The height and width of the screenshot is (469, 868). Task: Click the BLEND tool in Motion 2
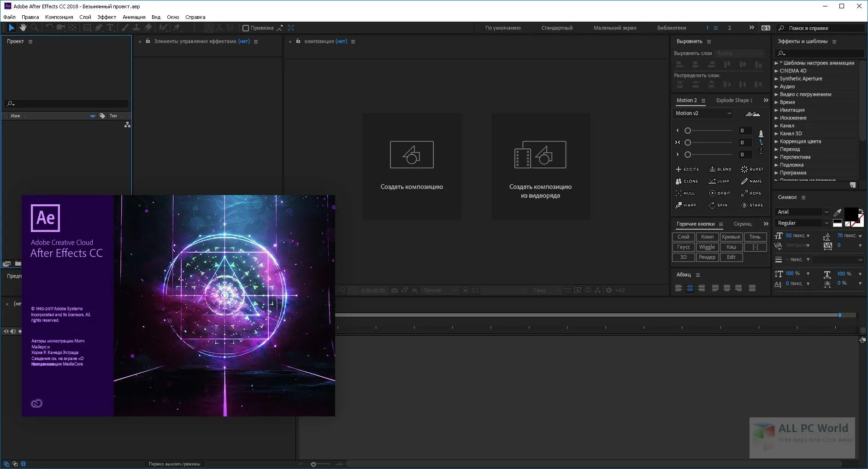[720, 169]
